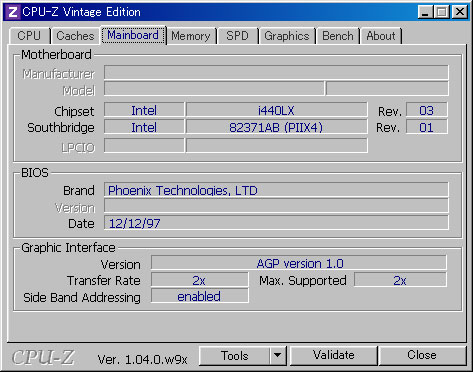Maximize the CPU-Z window
The height and width of the screenshot is (372, 473).
pyautogui.click(x=442, y=12)
